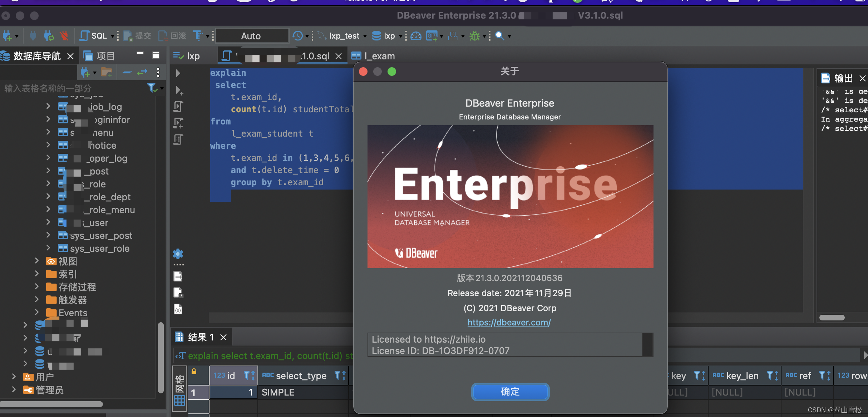Toggle link with editor arrows in navigator
The image size is (868, 417).
(142, 73)
